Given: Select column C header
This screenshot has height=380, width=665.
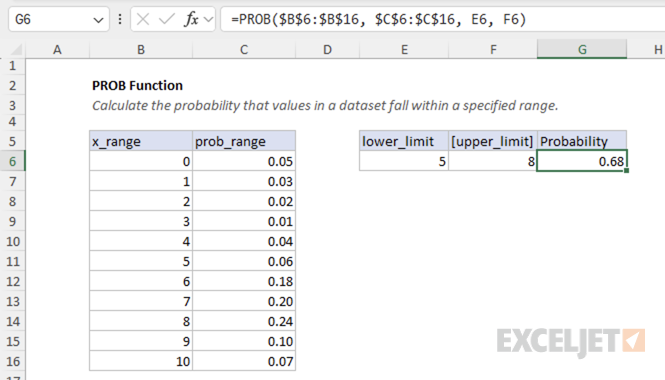Looking at the screenshot, I should 244,50.
